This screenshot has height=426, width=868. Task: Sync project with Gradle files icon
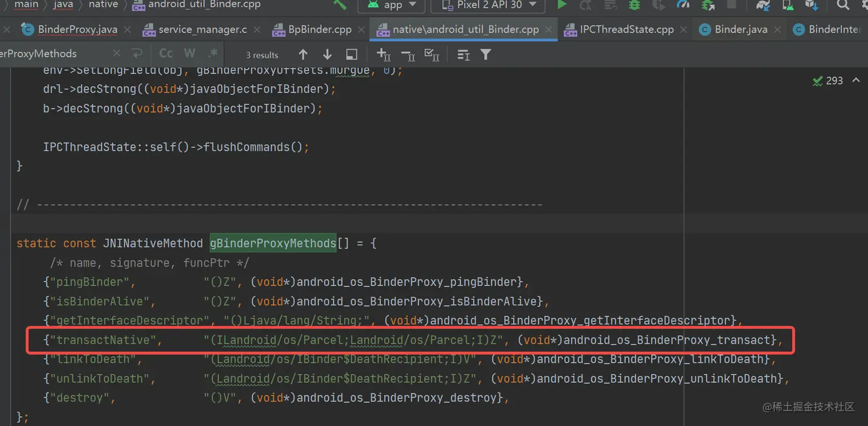(763, 5)
